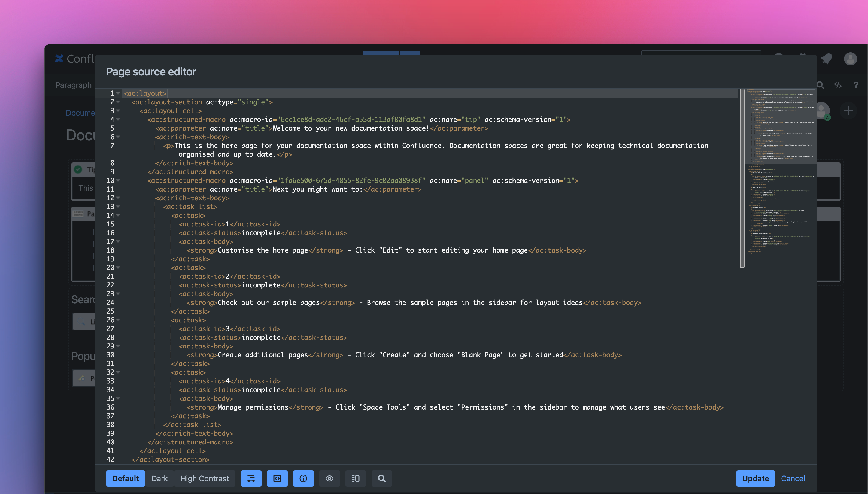Open the user profile avatar menu
Screen dimensions: 868x494
point(850,59)
